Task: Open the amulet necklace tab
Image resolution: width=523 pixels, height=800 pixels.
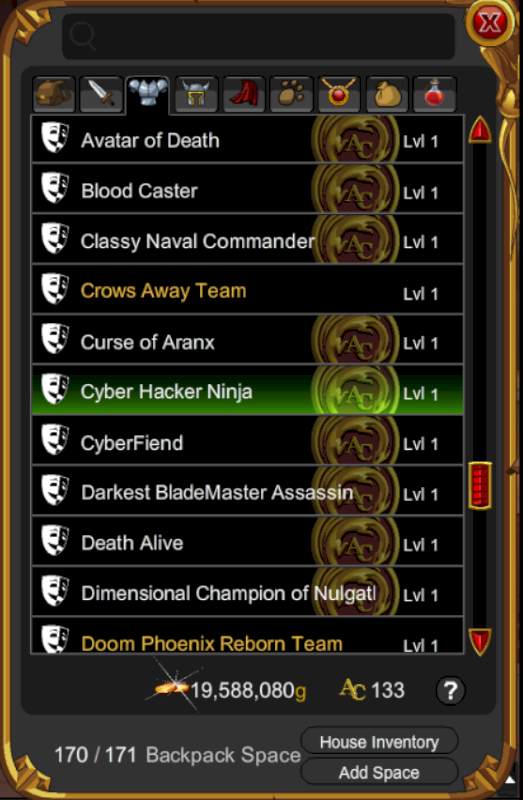Action: point(339,94)
